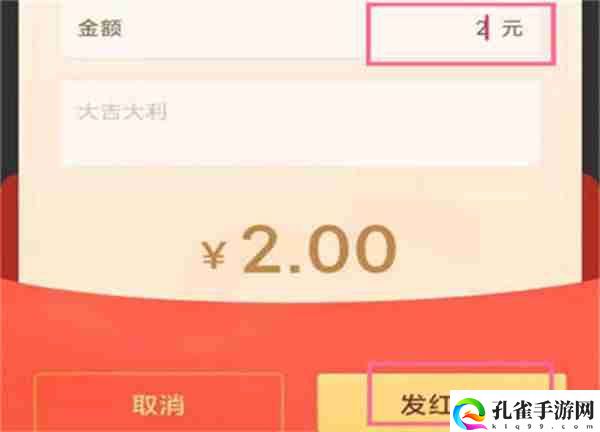Click the dark margin outside the envelope
The height and width of the screenshot is (432, 600).
[8, 84]
